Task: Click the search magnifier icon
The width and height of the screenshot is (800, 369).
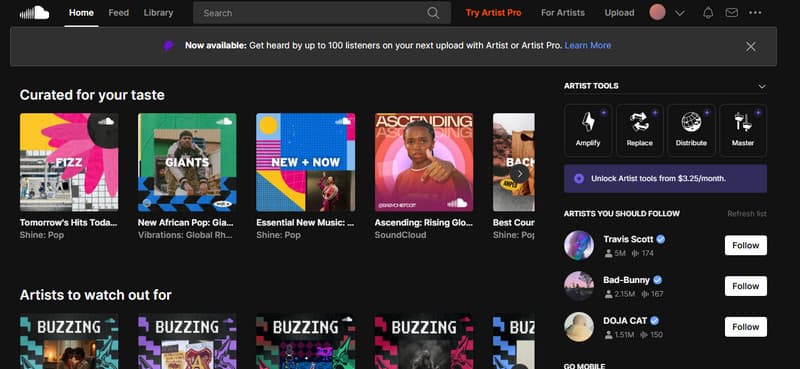Action: (x=433, y=13)
